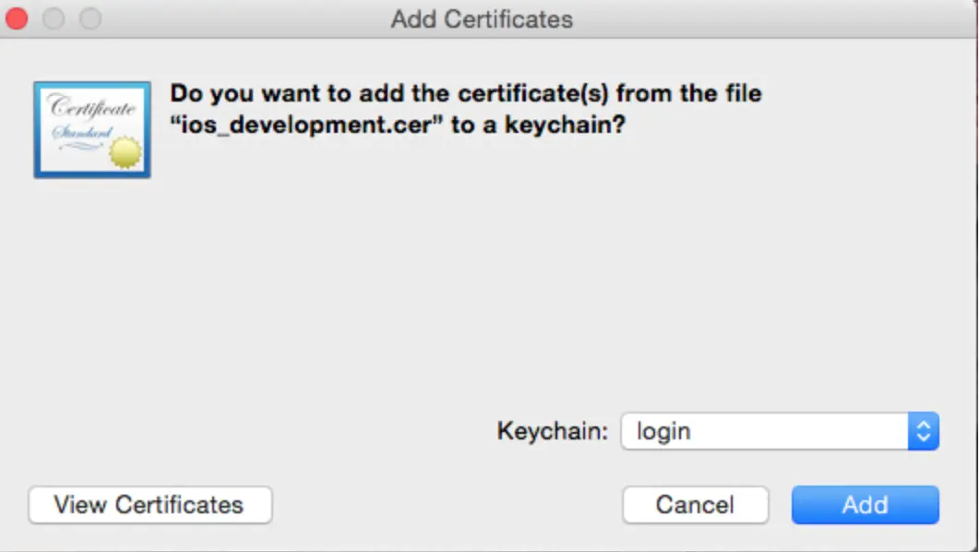Cancel adding the certificate
Image resolution: width=980 pixels, height=552 pixels.
[695, 505]
